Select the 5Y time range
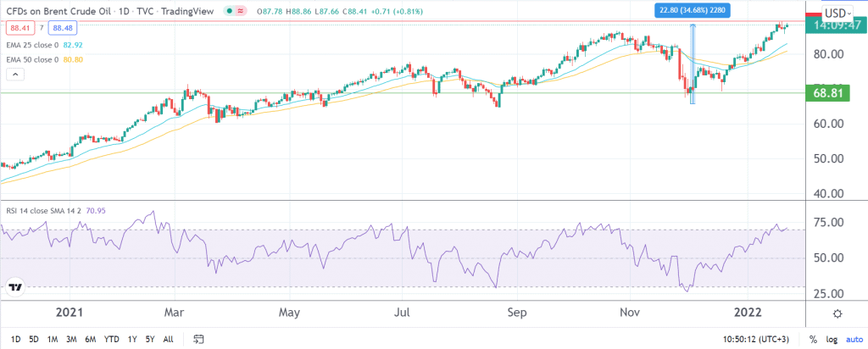The width and height of the screenshot is (868, 349). pyautogui.click(x=150, y=339)
